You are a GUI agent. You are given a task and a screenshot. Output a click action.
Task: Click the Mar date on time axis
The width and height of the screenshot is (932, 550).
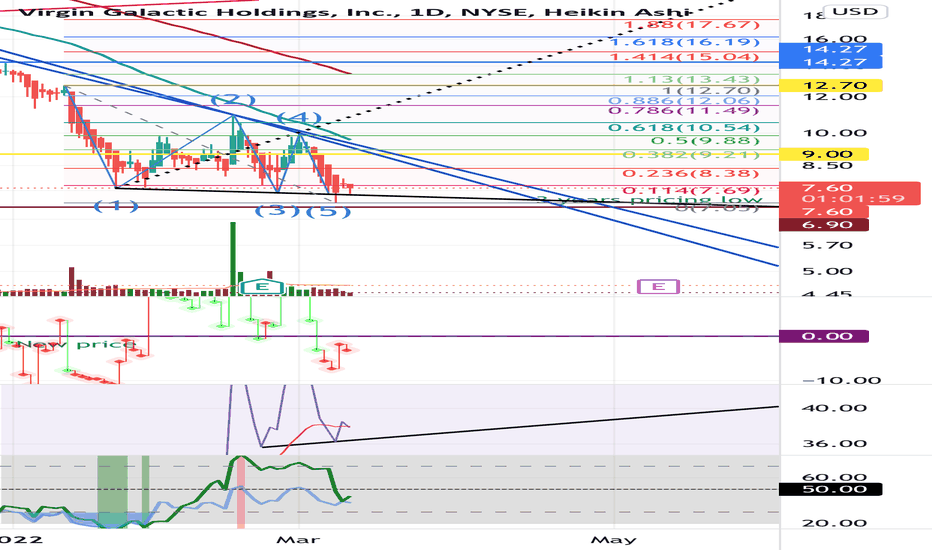[x=298, y=540]
